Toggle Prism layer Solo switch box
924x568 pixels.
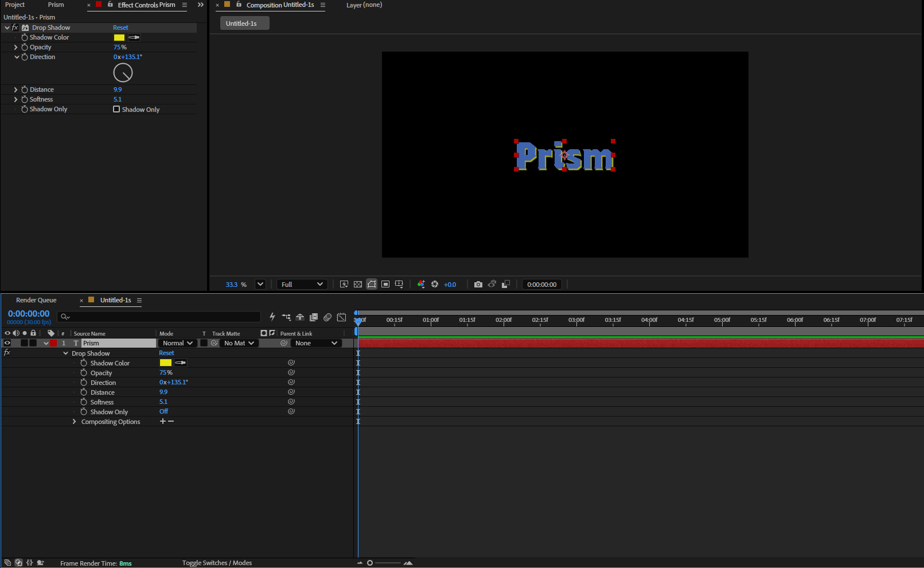24,343
